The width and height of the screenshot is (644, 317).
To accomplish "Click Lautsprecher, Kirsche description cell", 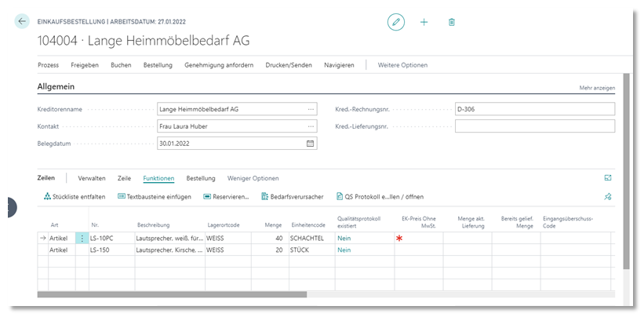I will coord(169,250).
